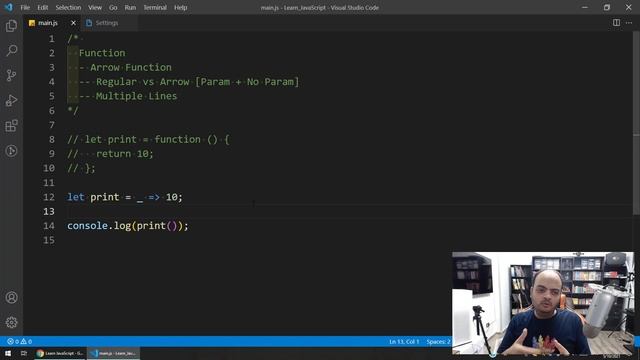640x360 pixels.
Task: Open the Extensions view
Action: (x=11, y=126)
